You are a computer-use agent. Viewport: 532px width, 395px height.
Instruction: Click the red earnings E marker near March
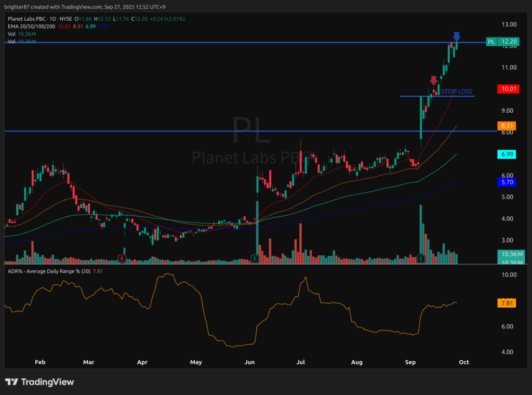[122, 259]
